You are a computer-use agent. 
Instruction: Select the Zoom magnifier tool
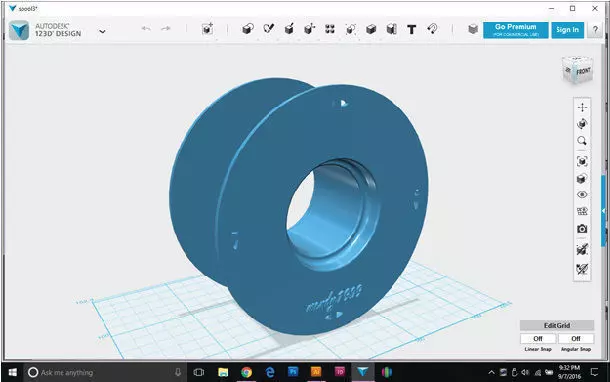[x=582, y=141]
